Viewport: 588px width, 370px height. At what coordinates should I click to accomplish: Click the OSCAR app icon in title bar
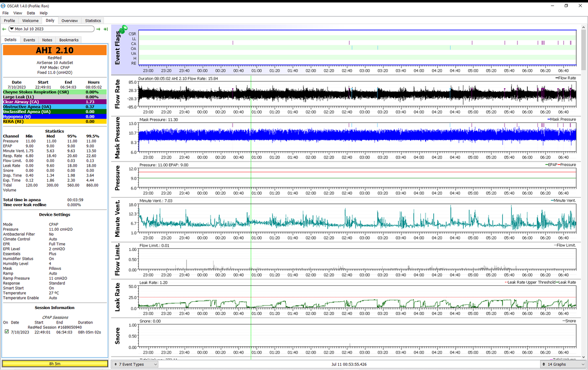(x=4, y=6)
